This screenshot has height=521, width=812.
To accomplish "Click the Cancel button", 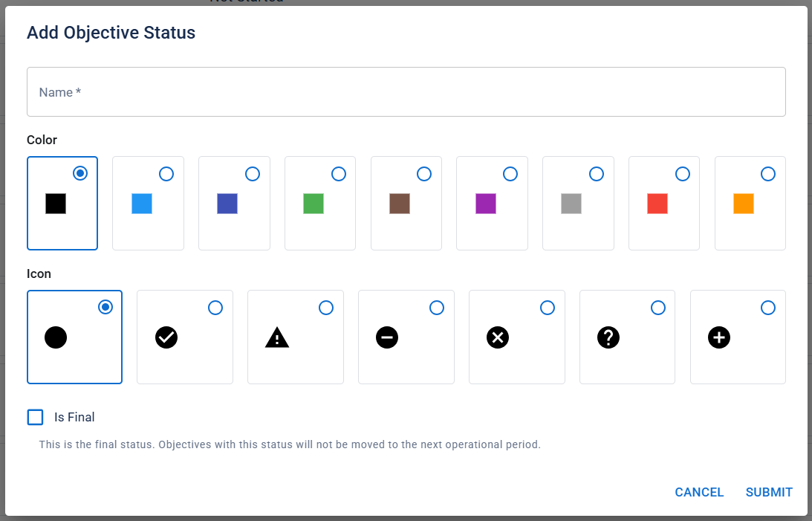I will 699,492.
